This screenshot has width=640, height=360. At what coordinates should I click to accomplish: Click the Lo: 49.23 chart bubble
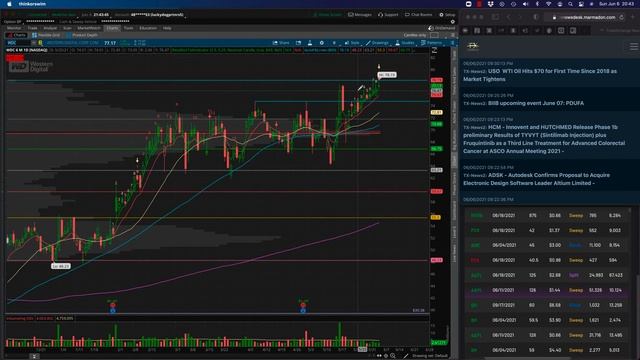click(x=61, y=266)
